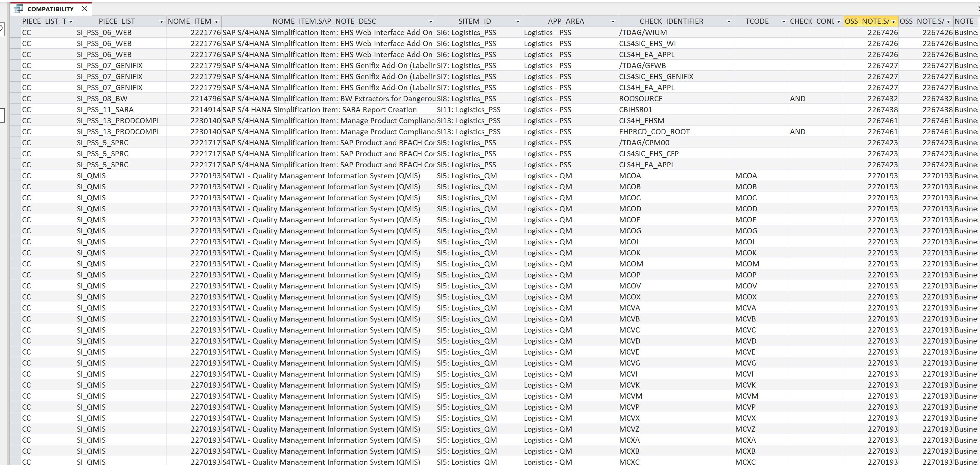Viewport: 980px width, 465px height.
Task: Switch to the COMPATIBILITY document tab
Action: pos(50,9)
